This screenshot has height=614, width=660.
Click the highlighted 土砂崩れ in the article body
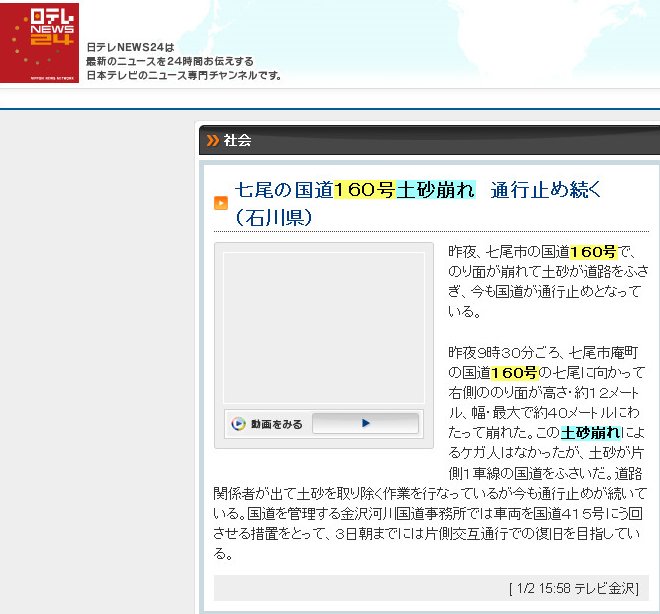[x=591, y=432]
